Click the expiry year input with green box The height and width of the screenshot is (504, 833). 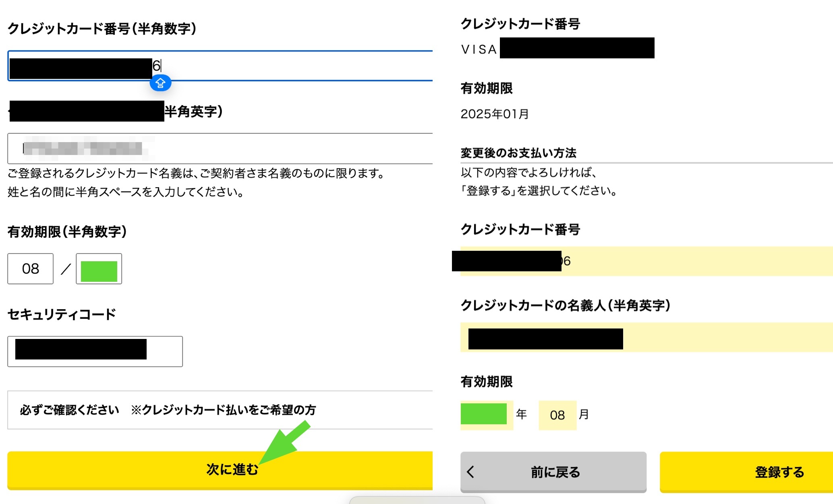click(x=99, y=269)
